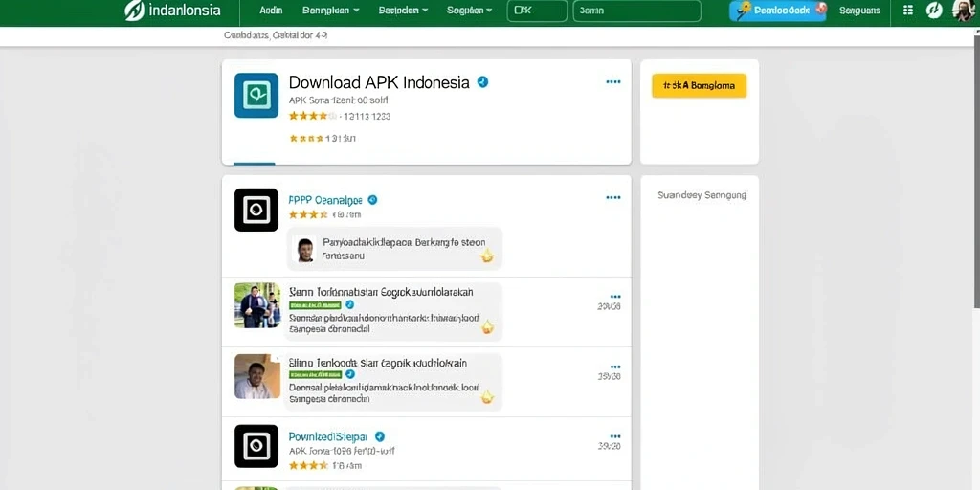Open more options for Pownlzed Siepai entry
The height and width of the screenshot is (490, 980).
[615, 436]
